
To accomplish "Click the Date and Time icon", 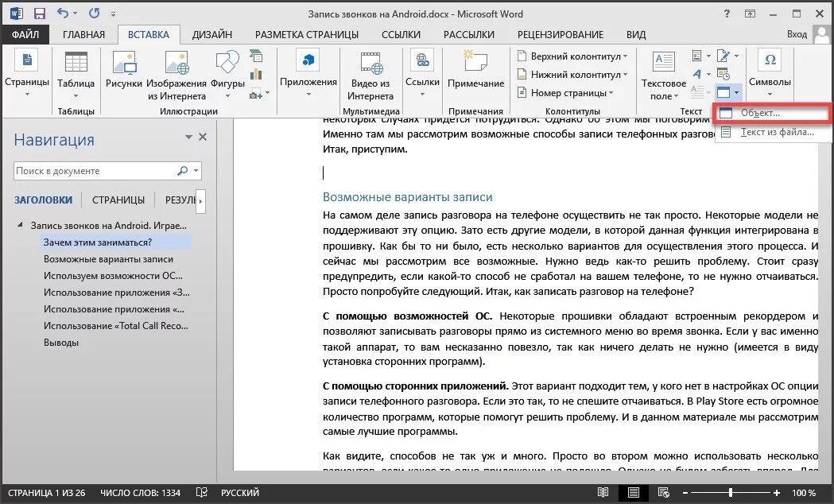I will (723, 74).
